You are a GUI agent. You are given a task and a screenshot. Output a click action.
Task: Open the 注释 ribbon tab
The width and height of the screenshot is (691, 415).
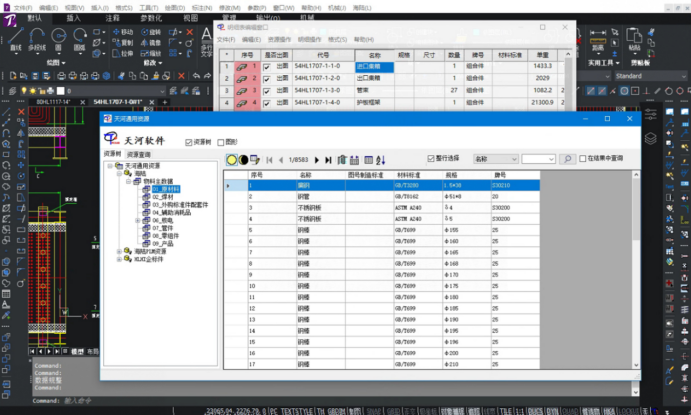click(112, 18)
